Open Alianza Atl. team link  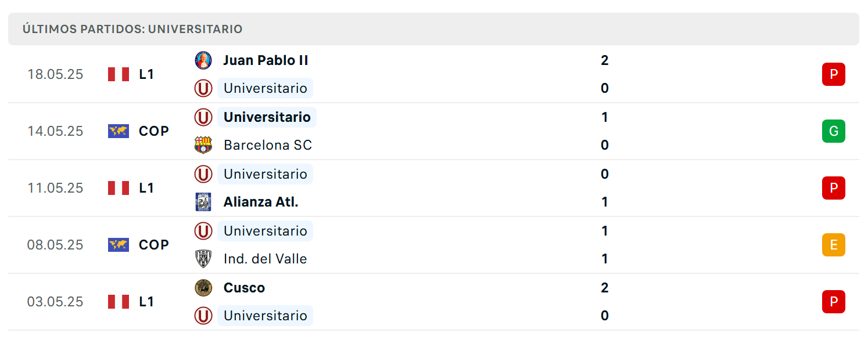click(x=261, y=202)
